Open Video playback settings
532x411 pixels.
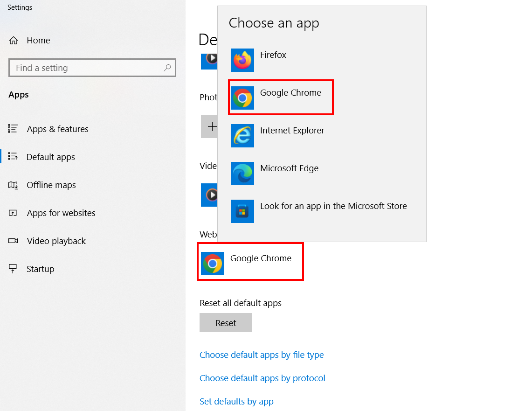(56, 241)
